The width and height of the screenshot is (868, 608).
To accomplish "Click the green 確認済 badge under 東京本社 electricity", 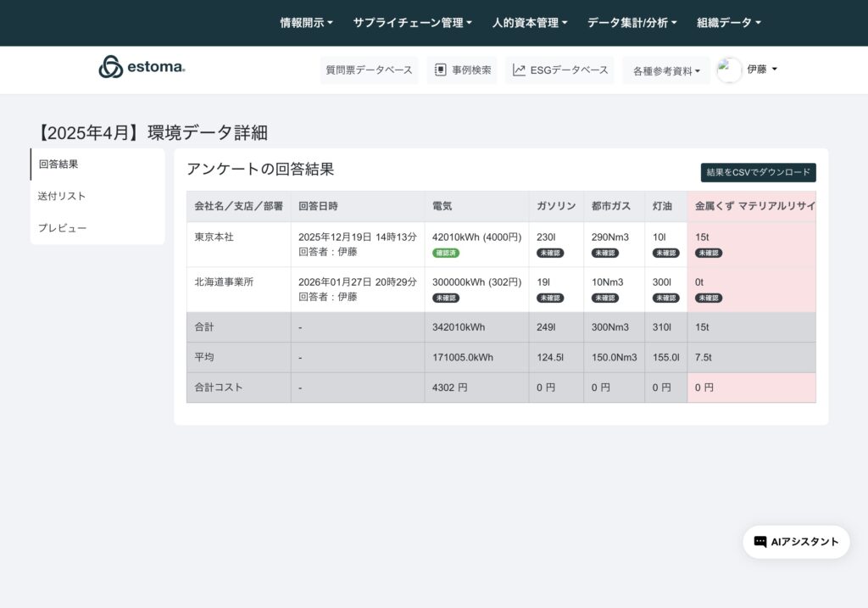I will [x=446, y=253].
